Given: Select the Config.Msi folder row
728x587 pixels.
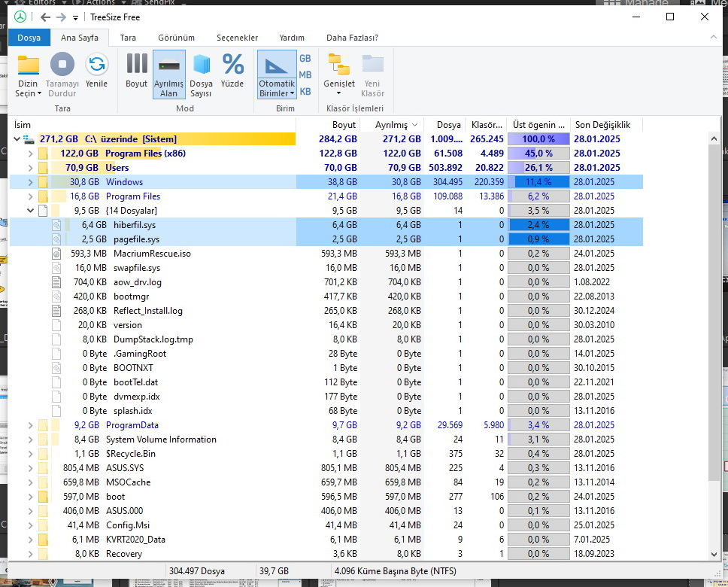Looking at the screenshot, I should pos(326,525).
